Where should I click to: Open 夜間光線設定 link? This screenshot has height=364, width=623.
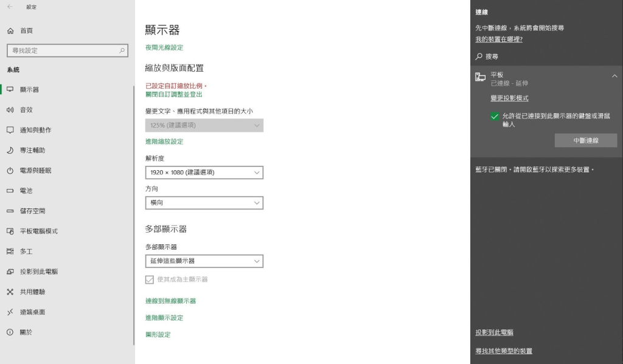point(164,47)
